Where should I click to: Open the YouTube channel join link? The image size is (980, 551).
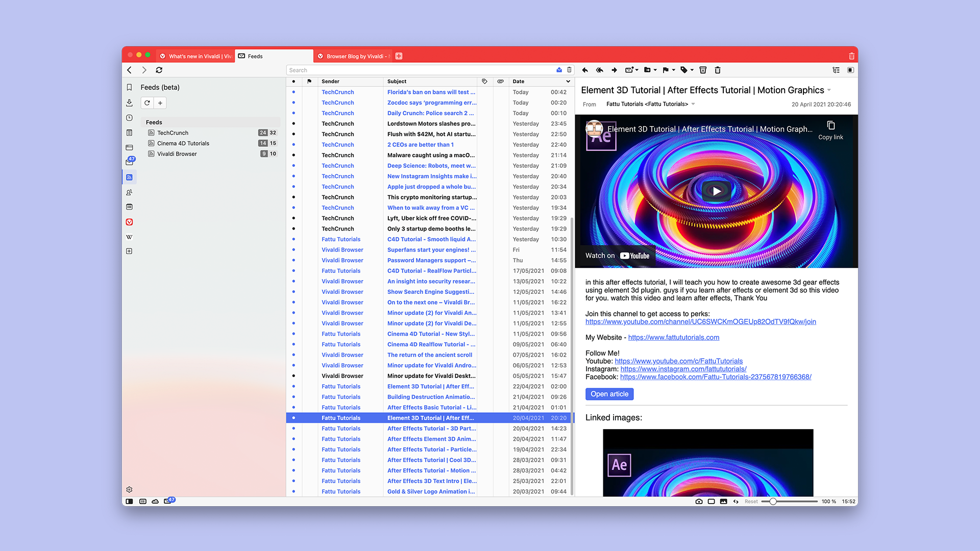click(x=701, y=321)
